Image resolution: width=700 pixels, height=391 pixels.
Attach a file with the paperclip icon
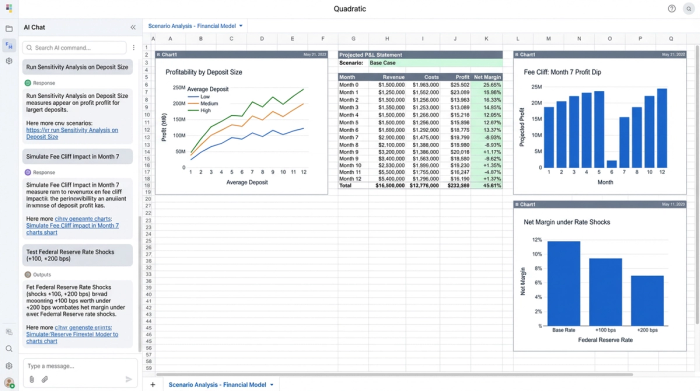coord(45,379)
